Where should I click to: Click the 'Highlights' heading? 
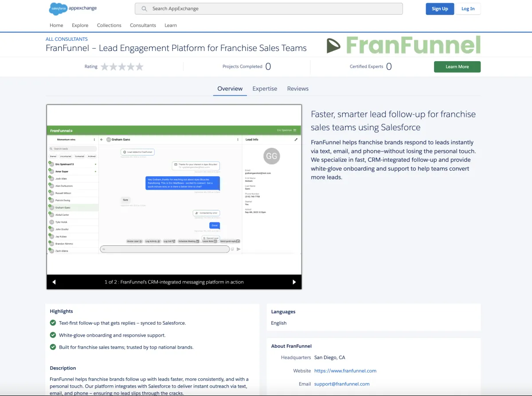(61, 311)
